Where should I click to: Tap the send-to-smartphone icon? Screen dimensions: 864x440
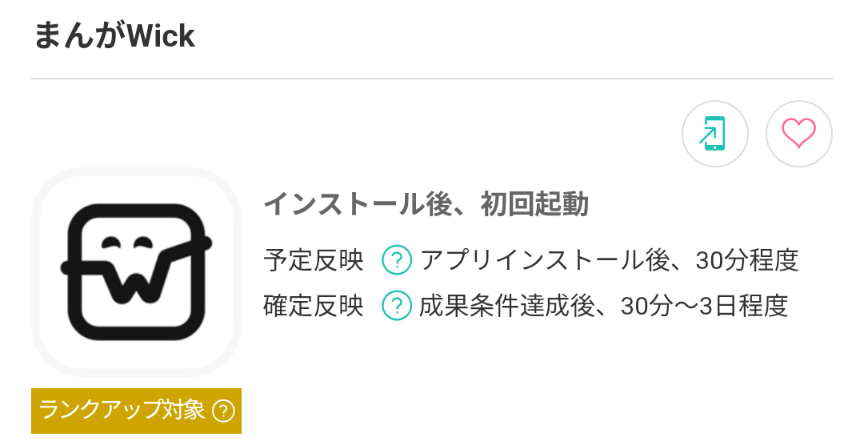pyautogui.click(x=715, y=133)
